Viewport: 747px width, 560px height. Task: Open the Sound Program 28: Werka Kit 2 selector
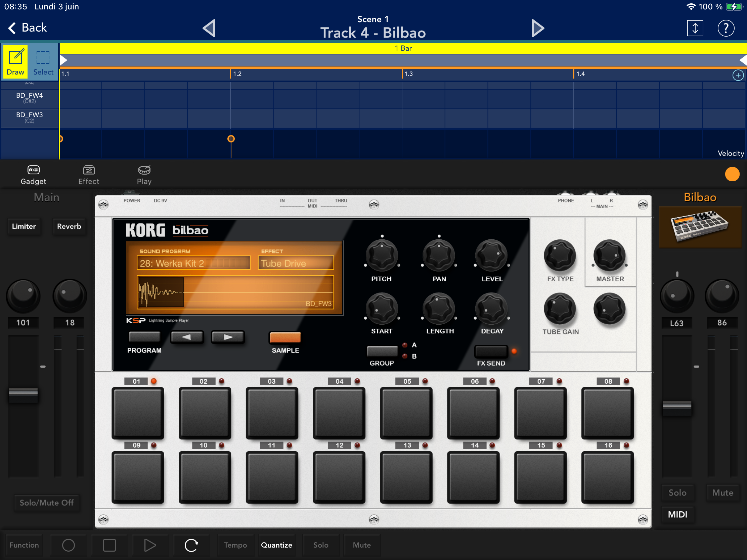[x=193, y=263]
